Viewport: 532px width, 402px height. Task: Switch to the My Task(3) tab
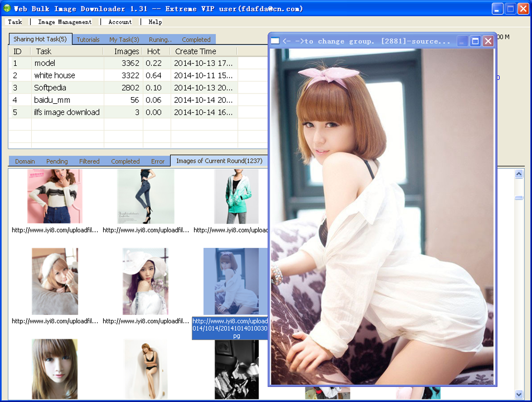[124, 40]
